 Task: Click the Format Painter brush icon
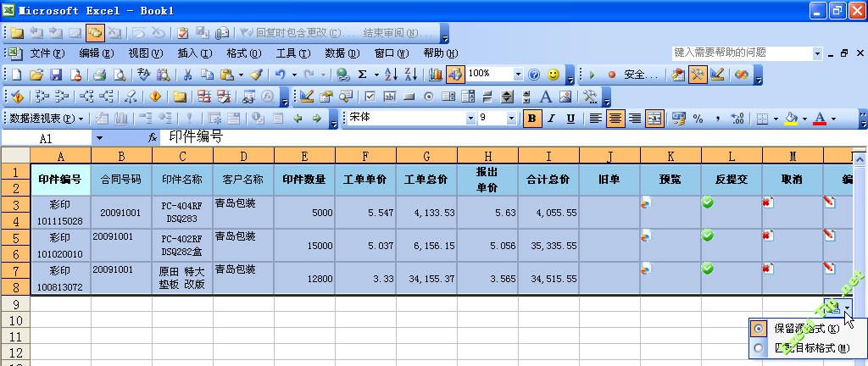[x=257, y=75]
